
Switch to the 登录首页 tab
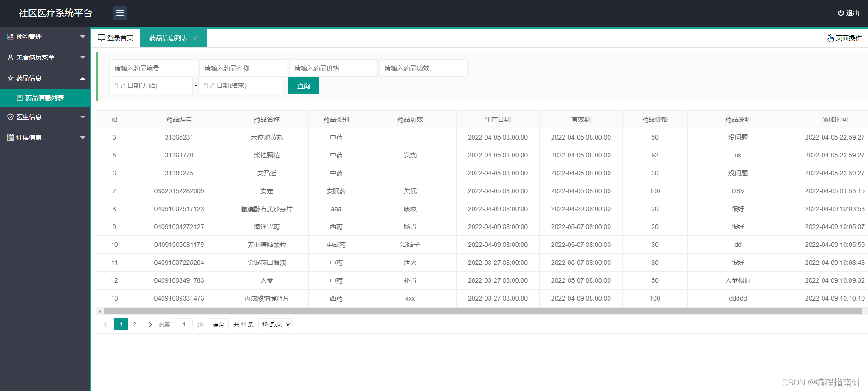pyautogui.click(x=116, y=38)
